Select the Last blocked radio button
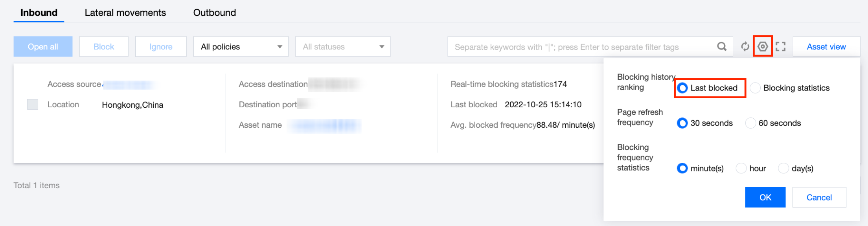The height and width of the screenshot is (226, 868). point(682,88)
